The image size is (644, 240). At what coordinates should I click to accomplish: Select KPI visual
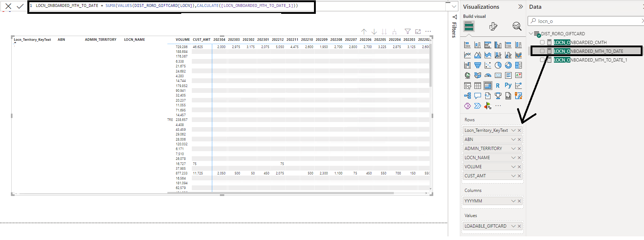[x=519, y=75]
